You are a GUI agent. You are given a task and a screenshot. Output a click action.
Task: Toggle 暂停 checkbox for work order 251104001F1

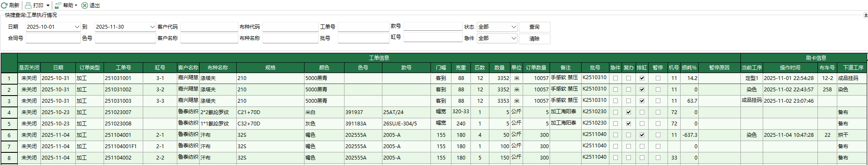[658, 146]
